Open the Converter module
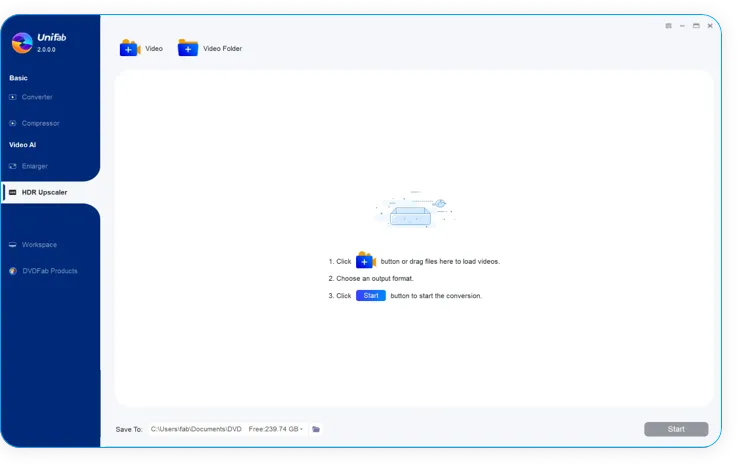This screenshot has height=464, width=738. pyautogui.click(x=37, y=97)
